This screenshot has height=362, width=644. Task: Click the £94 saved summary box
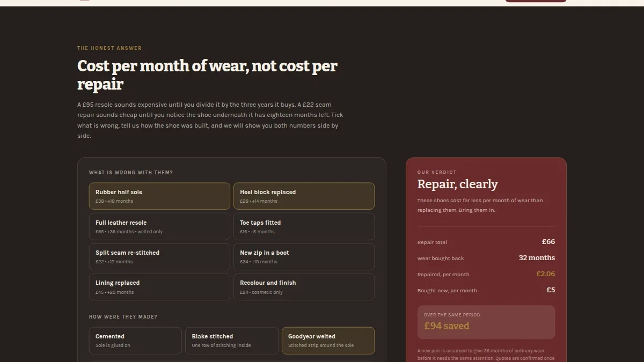click(486, 322)
